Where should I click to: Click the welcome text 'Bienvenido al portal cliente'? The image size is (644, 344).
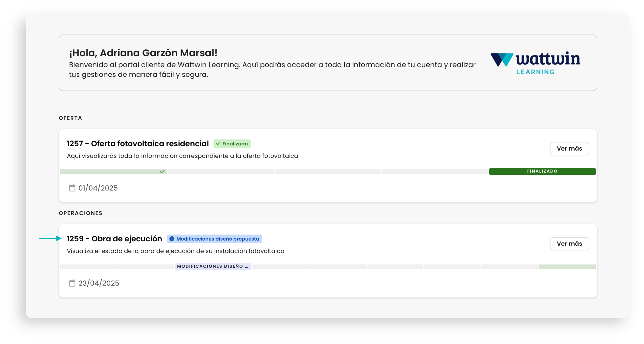coord(272,69)
